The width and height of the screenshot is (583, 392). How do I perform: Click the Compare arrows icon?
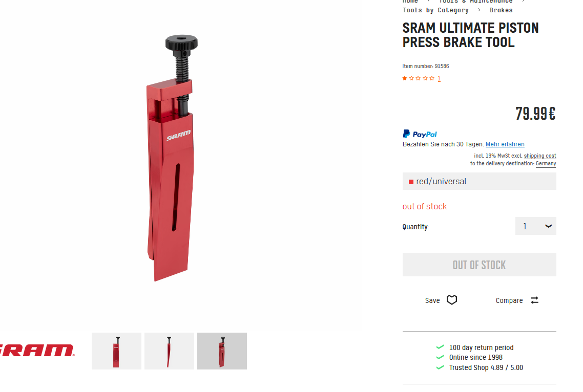(x=534, y=300)
